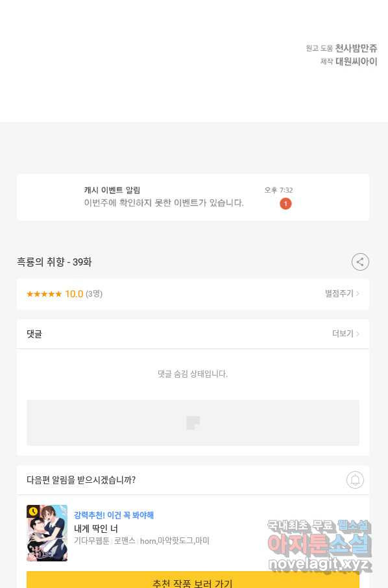Click the clock badge on the cover thumbnail
Viewport: 388px width, 588px height.
[x=33, y=511]
